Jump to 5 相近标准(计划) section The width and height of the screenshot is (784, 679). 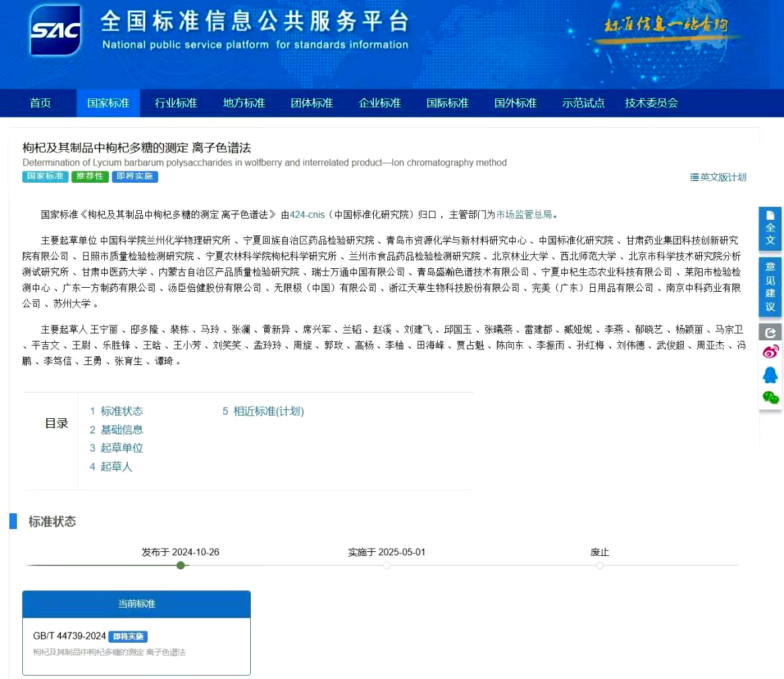[264, 411]
